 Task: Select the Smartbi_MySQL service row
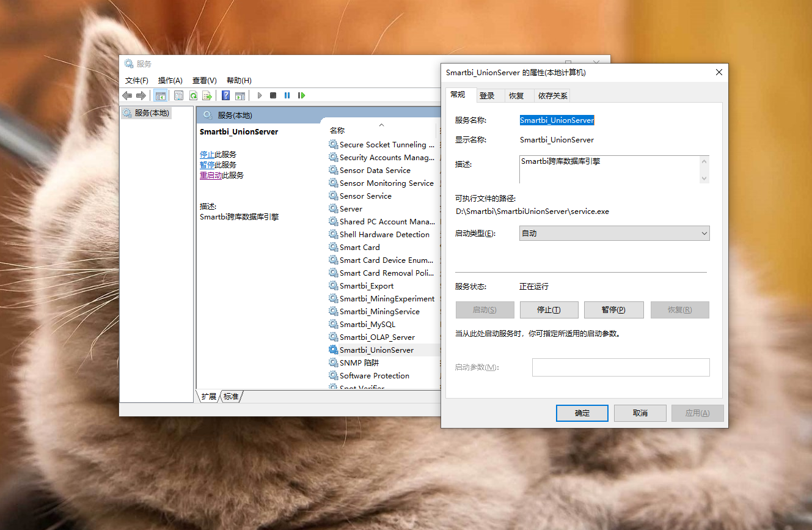(x=384, y=324)
